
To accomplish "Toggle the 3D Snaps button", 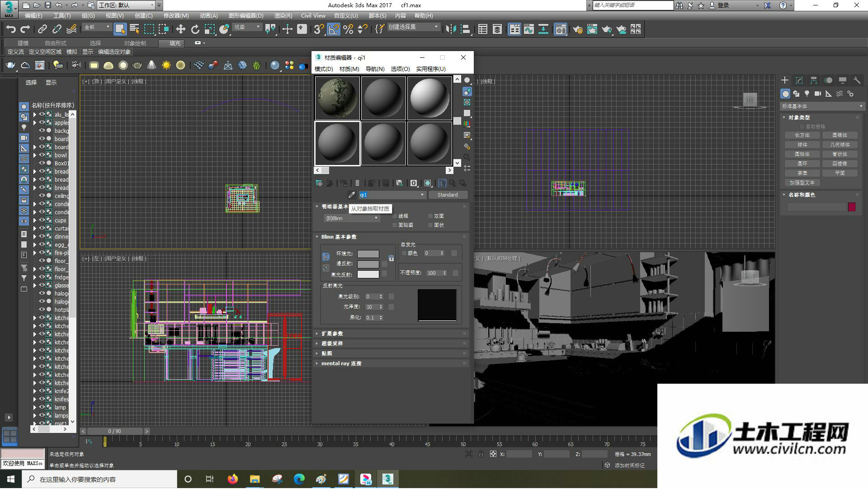I will click(319, 29).
